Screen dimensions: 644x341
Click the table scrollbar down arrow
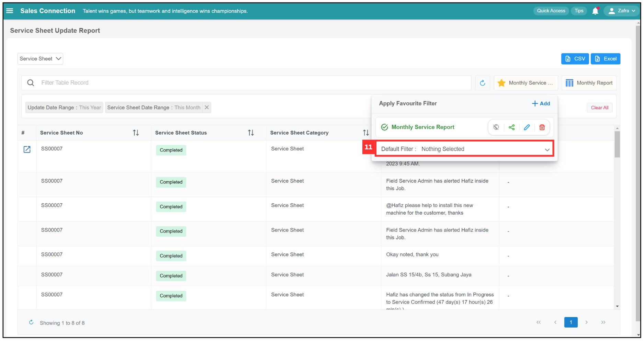617,306
